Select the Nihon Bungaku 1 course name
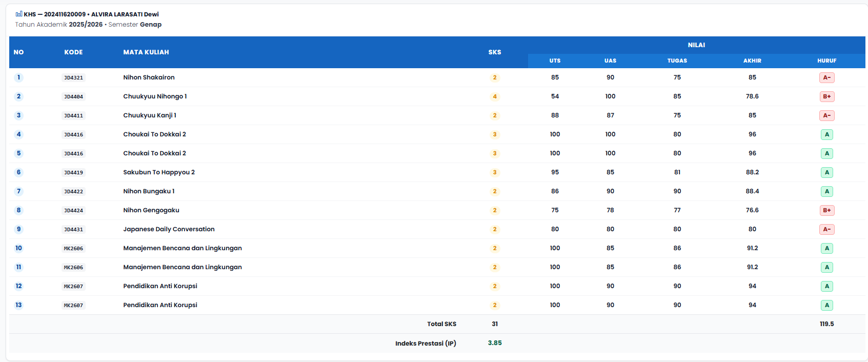868x362 pixels. tap(149, 191)
